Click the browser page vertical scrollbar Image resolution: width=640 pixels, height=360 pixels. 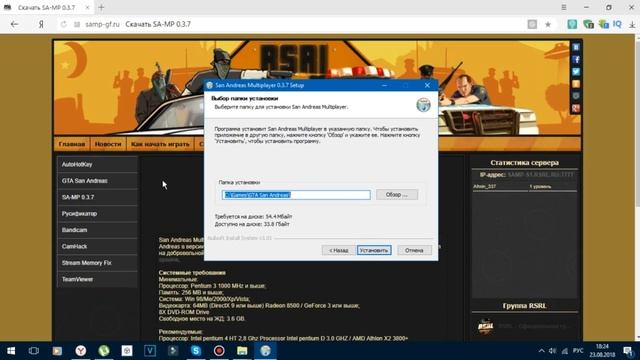coord(637,188)
